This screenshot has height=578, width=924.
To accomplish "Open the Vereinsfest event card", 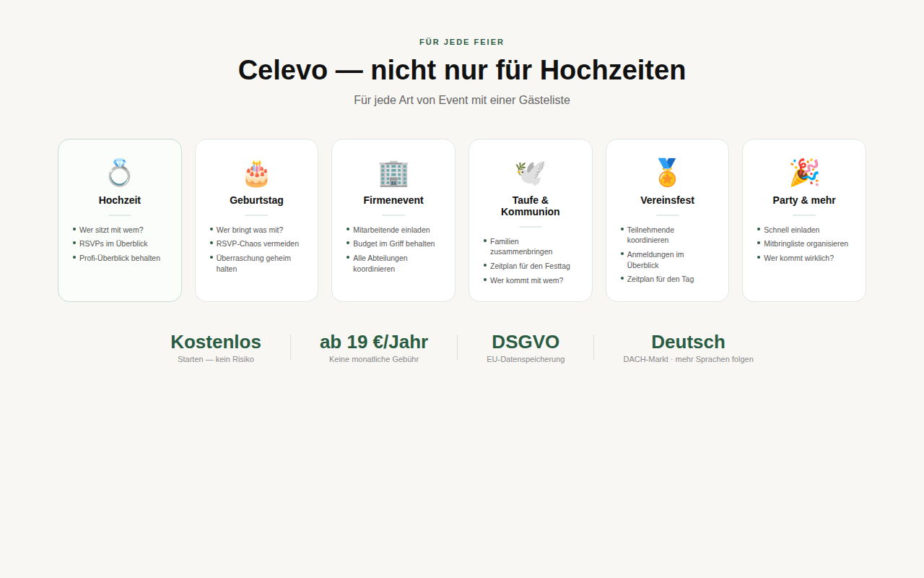I will tap(667, 220).
